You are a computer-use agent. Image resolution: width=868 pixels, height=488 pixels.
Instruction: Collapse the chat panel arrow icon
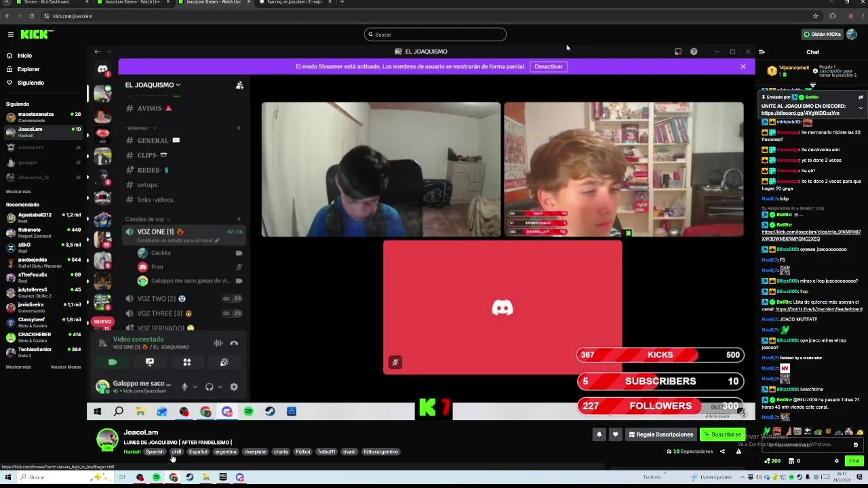coord(762,52)
